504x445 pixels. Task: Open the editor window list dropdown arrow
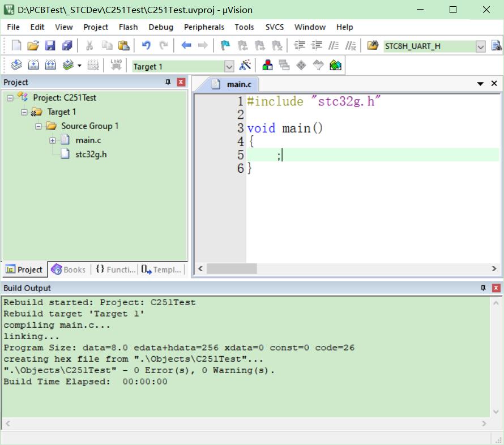pyautogui.click(x=480, y=84)
